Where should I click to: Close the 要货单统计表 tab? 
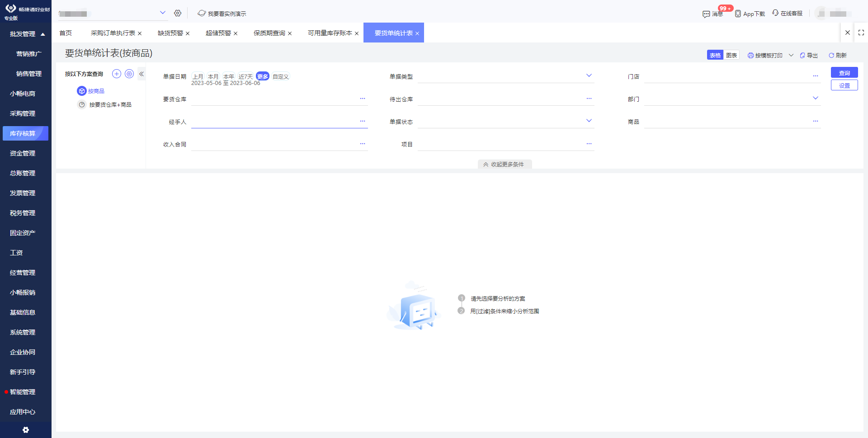417,33
